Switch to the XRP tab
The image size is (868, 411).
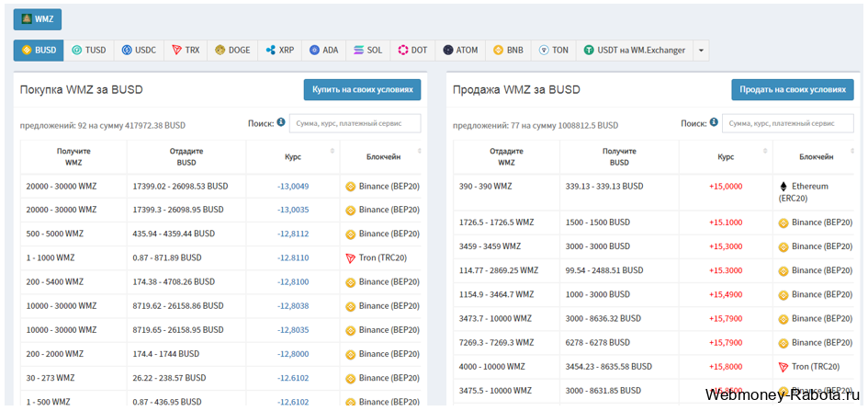(280, 50)
